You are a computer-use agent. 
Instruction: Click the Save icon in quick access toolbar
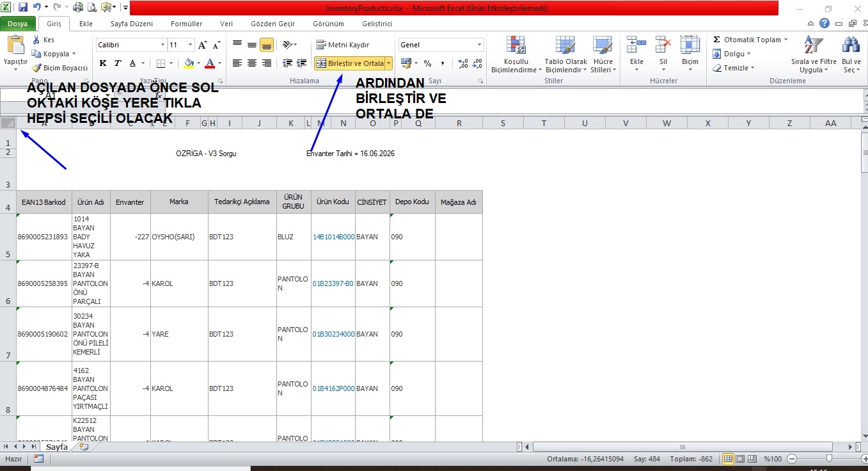23,8
